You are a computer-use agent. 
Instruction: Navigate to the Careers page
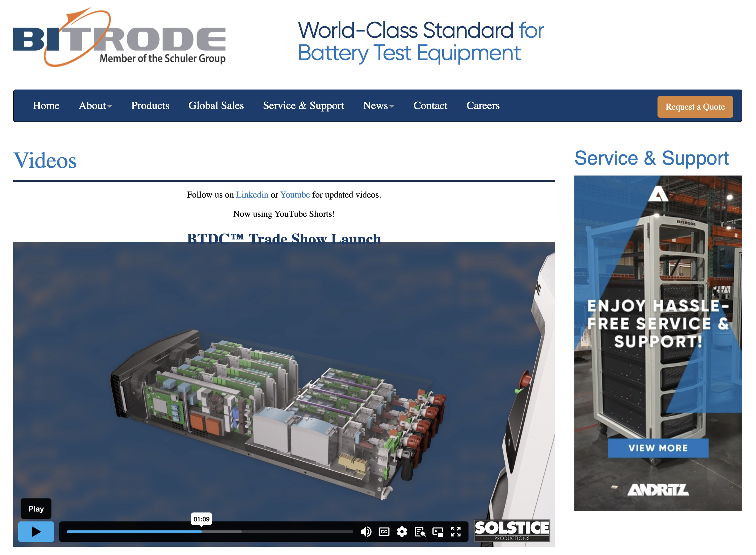click(483, 106)
